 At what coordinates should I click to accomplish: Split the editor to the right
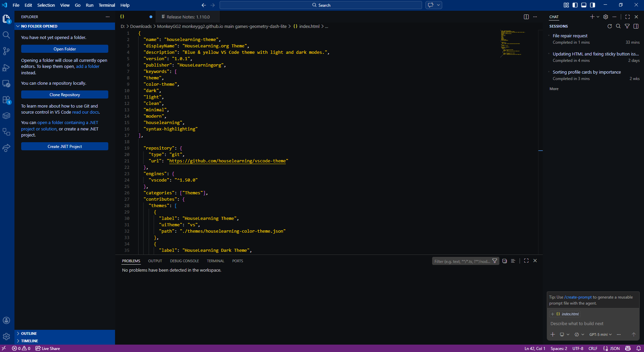(526, 17)
